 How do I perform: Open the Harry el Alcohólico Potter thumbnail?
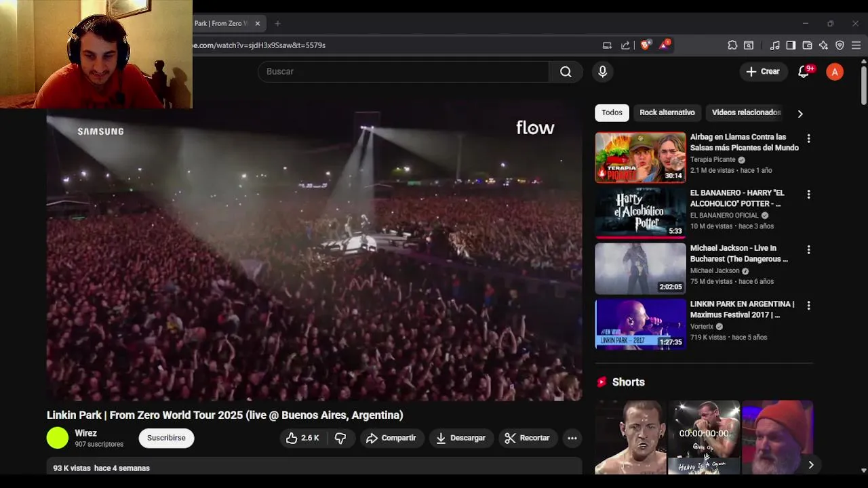(x=640, y=213)
